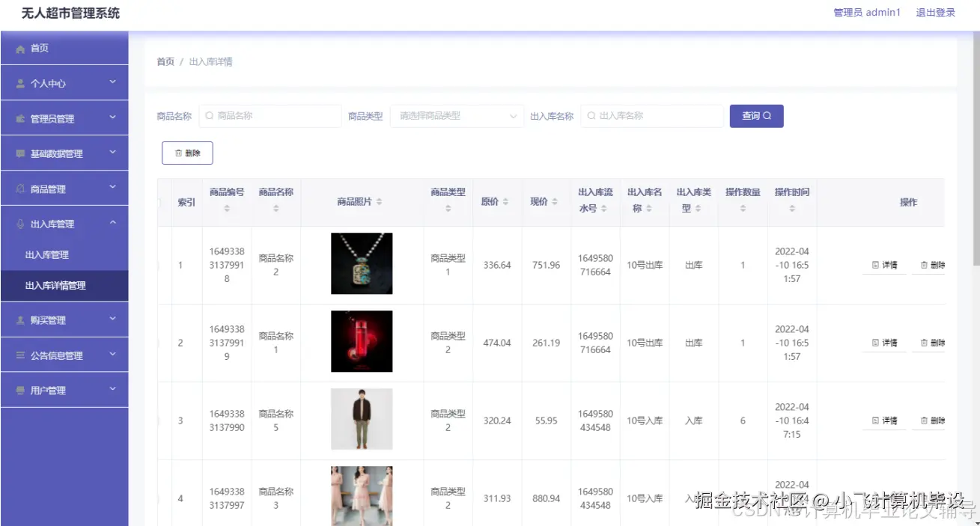Image resolution: width=980 pixels, height=526 pixels.
Task: Click price cell 751.96
Action: tap(546, 265)
